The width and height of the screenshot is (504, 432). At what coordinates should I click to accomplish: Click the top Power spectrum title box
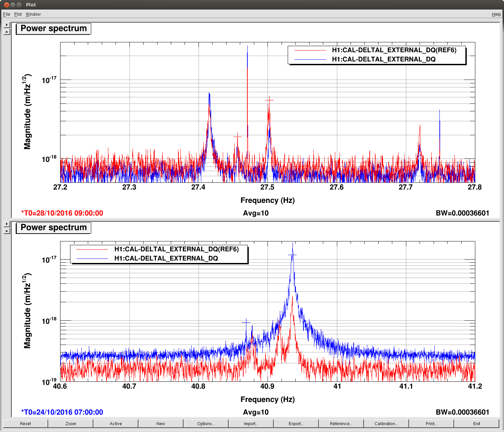coord(54,28)
